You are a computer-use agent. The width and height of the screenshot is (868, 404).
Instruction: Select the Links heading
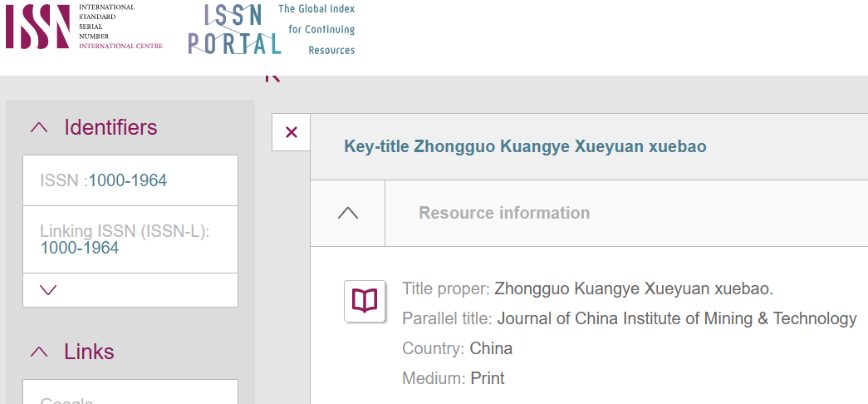(x=89, y=352)
